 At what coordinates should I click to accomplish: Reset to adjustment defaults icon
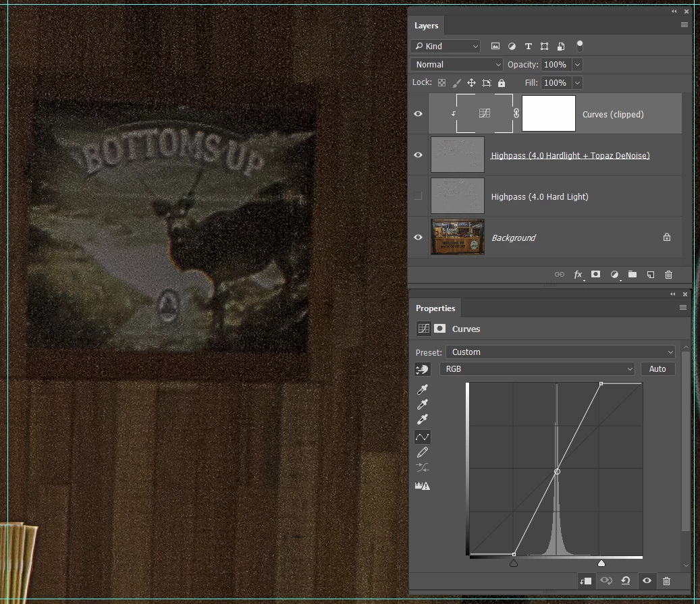(x=626, y=581)
